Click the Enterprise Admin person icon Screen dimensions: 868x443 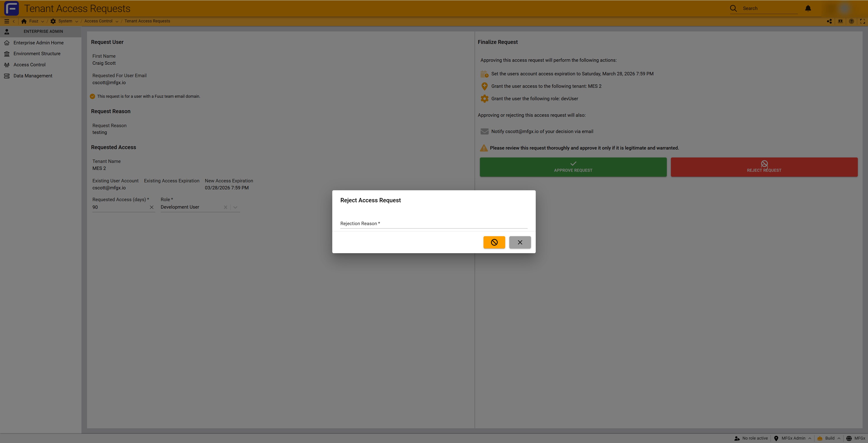(7, 32)
